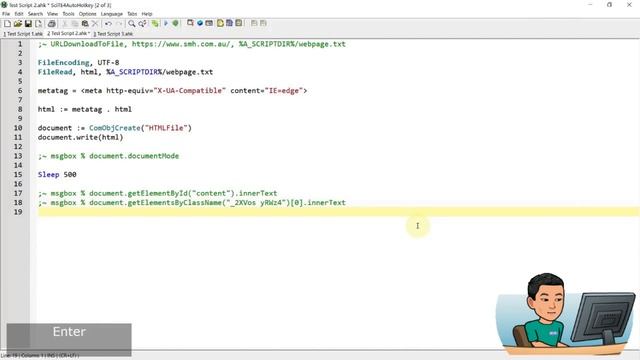Click the Undo arrow icon
This screenshot has height=360, width=640.
click(x=108, y=24)
